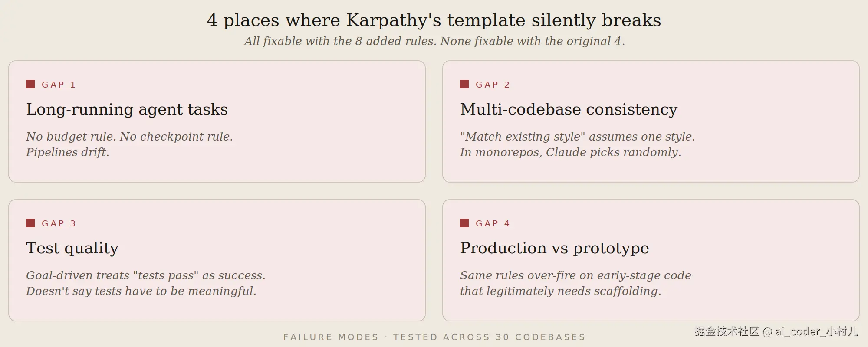
Task: Click the ai_coder watermark in the corner
Action: [776, 331]
